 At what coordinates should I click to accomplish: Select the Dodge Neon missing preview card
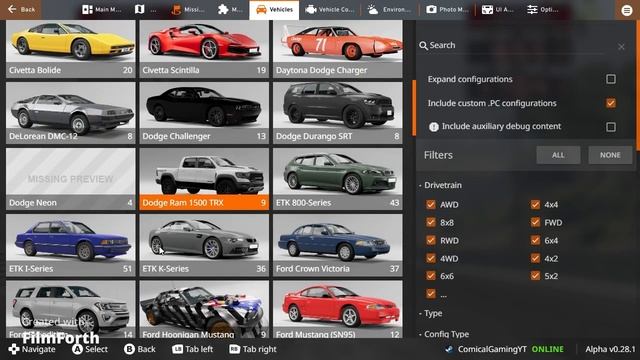pos(71,179)
